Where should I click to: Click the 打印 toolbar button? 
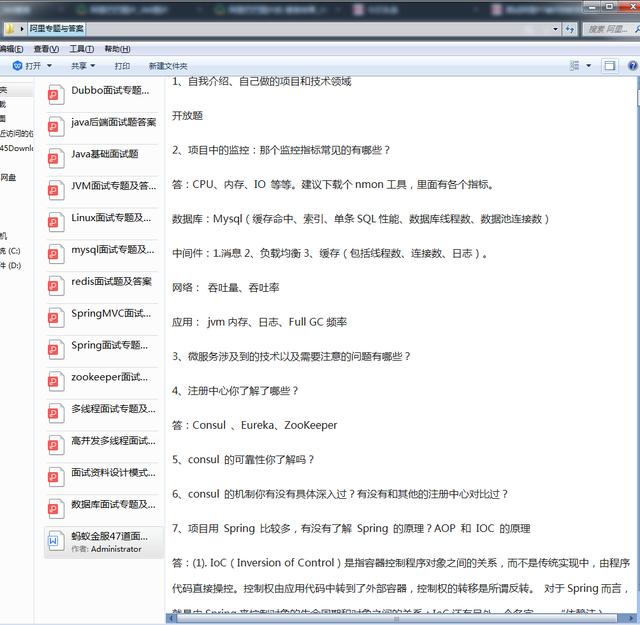point(122,66)
